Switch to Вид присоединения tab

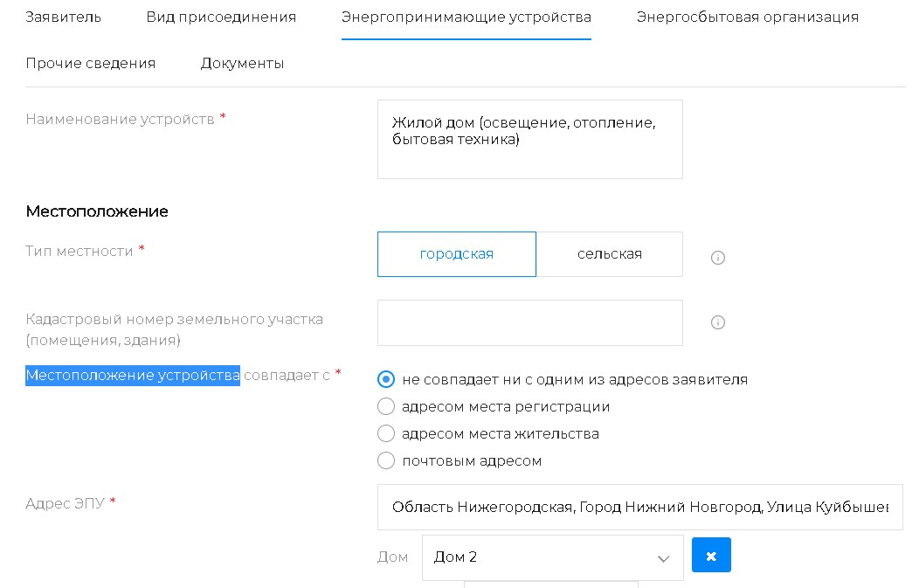tap(221, 17)
